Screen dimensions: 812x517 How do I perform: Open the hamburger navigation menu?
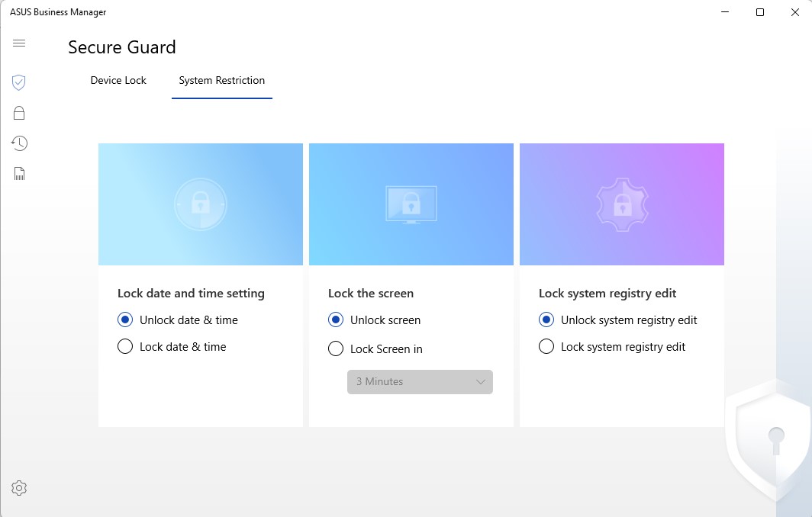pyautogui.click(x=19, y=43)
